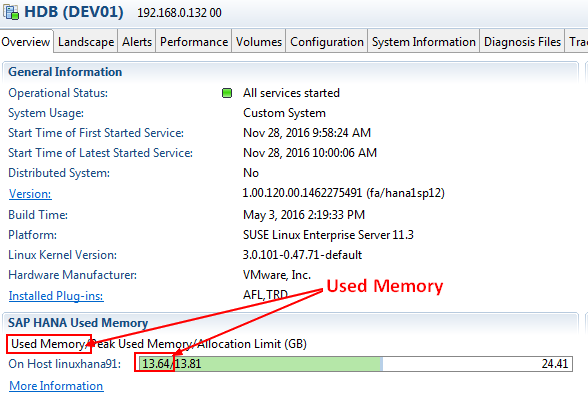Select build time 'May 3, 2016 2:19:33 PM'

[x=304, y=215]
